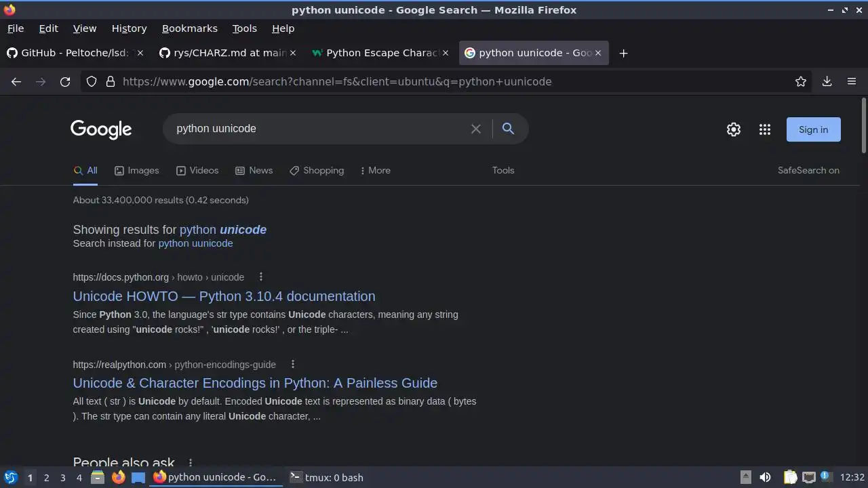Open Google search Tools options
Screen dimensions: 868x488
coord(503,170)
